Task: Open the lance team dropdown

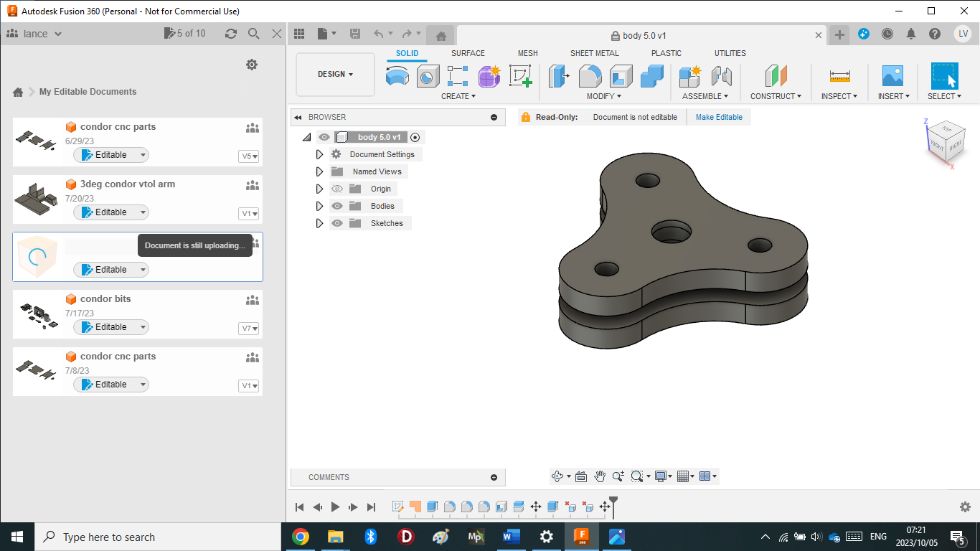Action: (x=34, y=34)
